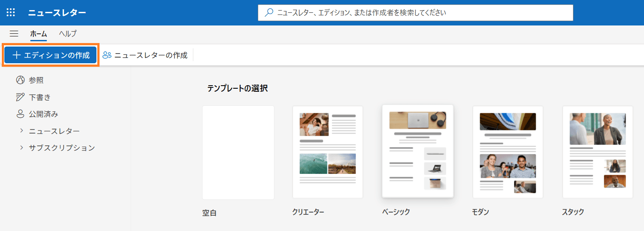Open the app launcher waffle icon

coord(11,13)
